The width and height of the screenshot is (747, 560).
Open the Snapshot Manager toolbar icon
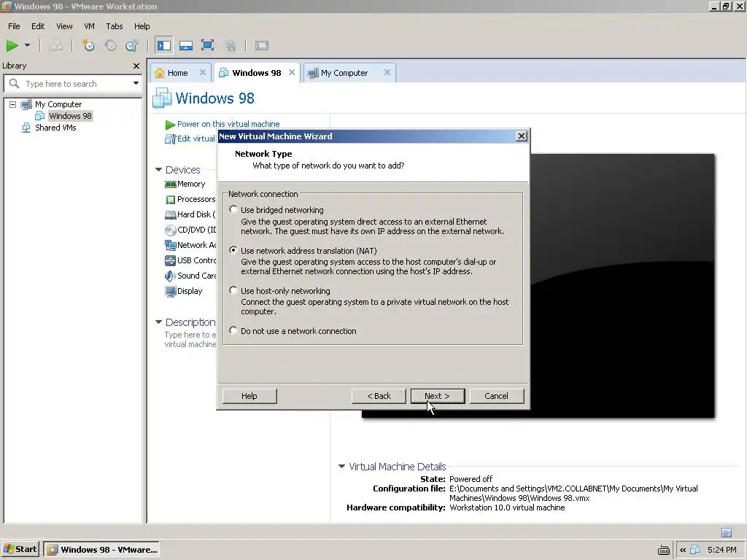132,46
